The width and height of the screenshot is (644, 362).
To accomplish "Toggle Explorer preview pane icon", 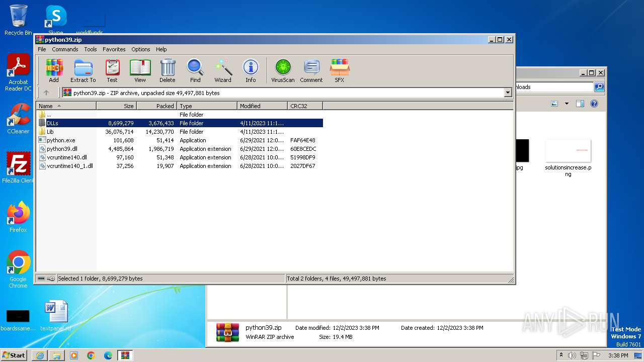I will (580, 104).
